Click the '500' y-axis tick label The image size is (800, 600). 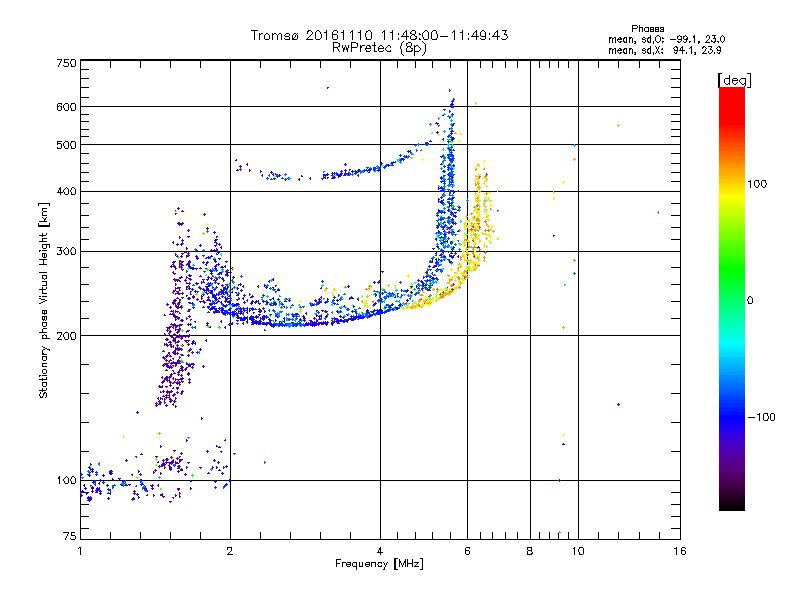pos(66,145)
